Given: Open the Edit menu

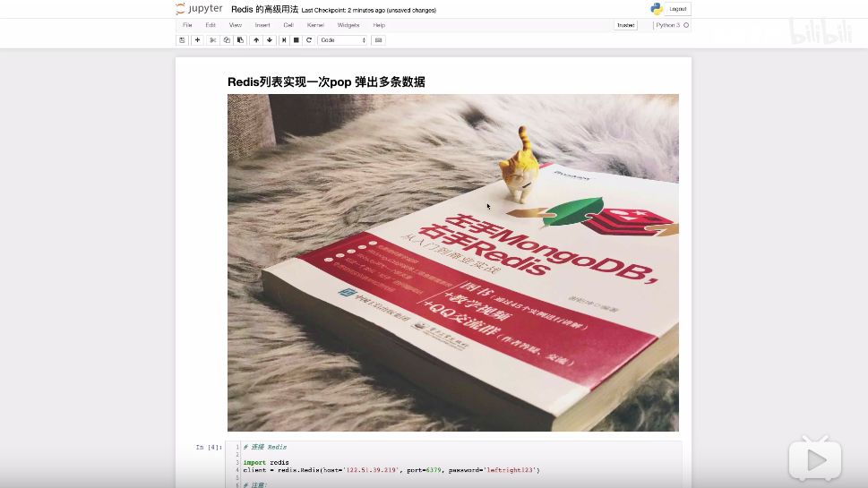Looking at the screenshot, I should pyautogui.click(x=211, y=25).
